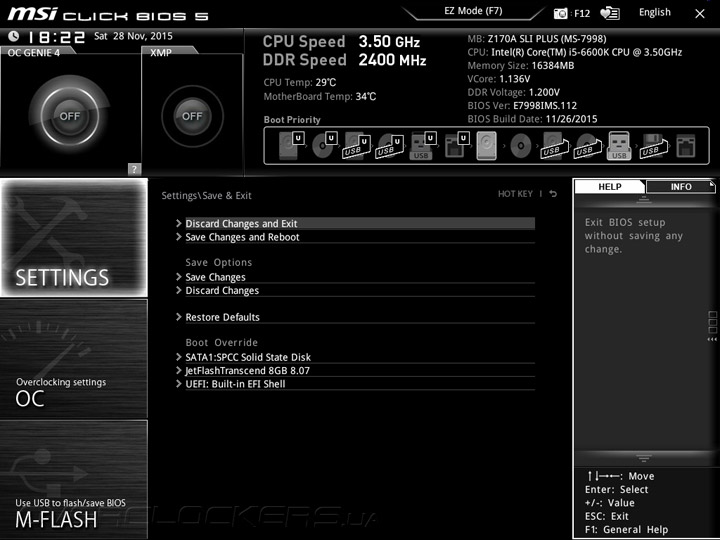Click the back arrow next to HOT KEY
This screenshot has height=540, width=720.
tap(553, 194)
